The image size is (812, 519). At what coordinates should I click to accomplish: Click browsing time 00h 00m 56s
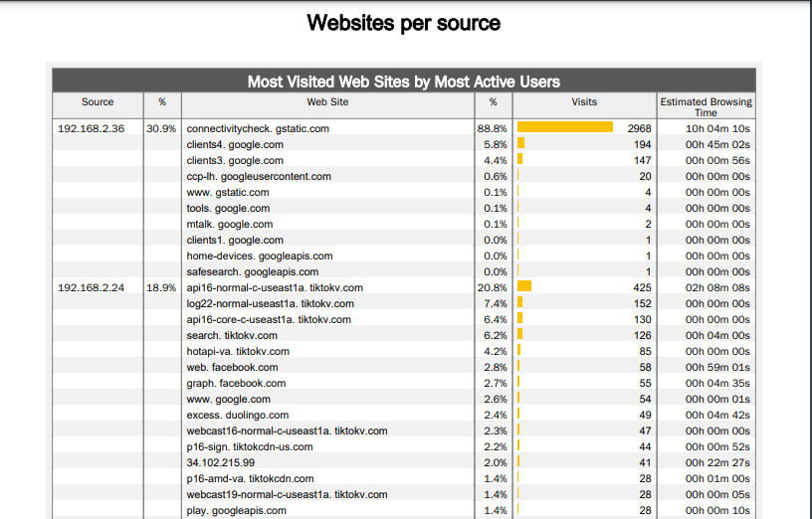click(717, 160)
